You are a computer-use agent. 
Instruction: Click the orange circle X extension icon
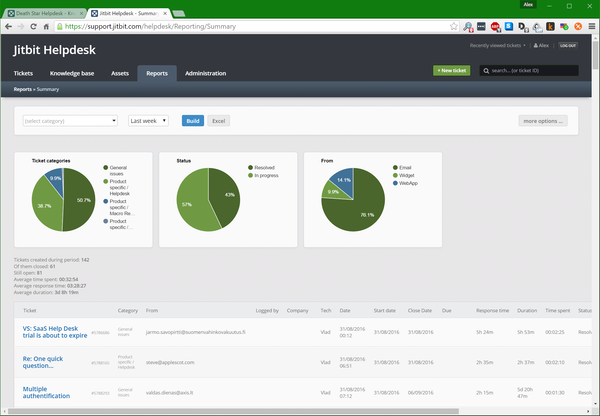[x=578, y=26]
